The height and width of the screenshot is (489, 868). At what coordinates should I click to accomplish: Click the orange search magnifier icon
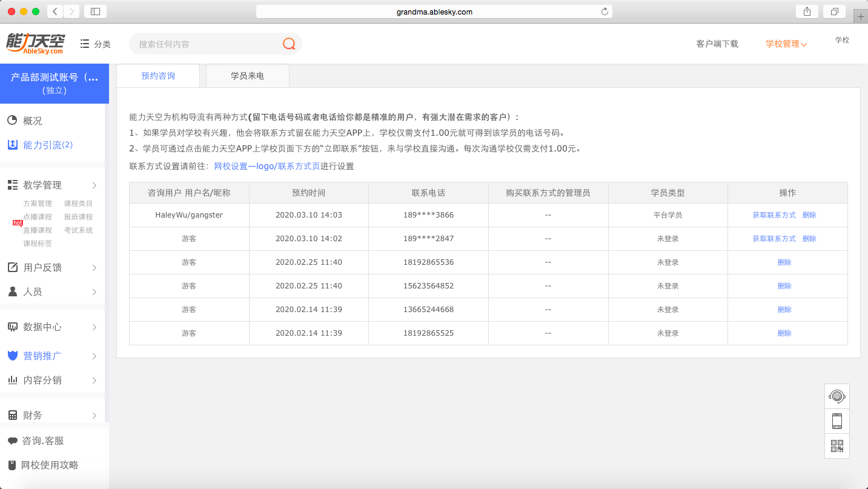(289, 44)
